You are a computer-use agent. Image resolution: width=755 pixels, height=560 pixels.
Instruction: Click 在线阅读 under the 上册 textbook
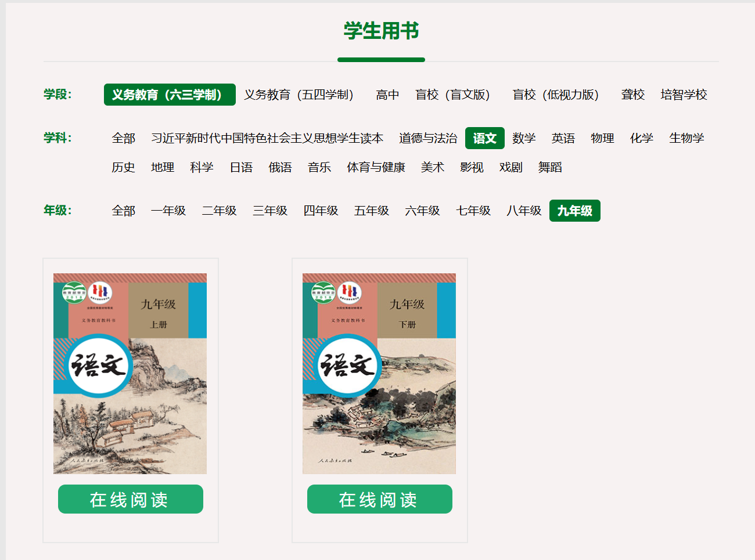tap(131, 499)
